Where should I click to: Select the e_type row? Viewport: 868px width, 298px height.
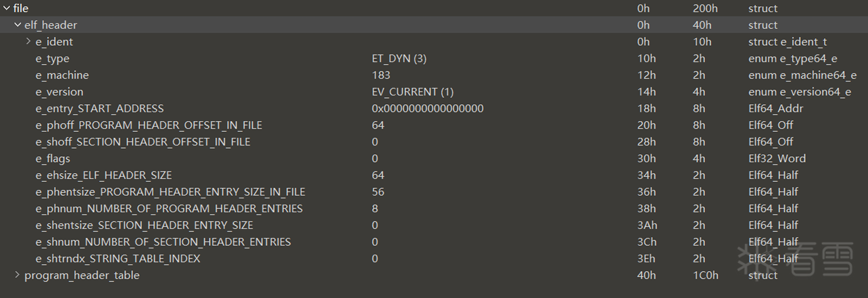coord(53,58)
